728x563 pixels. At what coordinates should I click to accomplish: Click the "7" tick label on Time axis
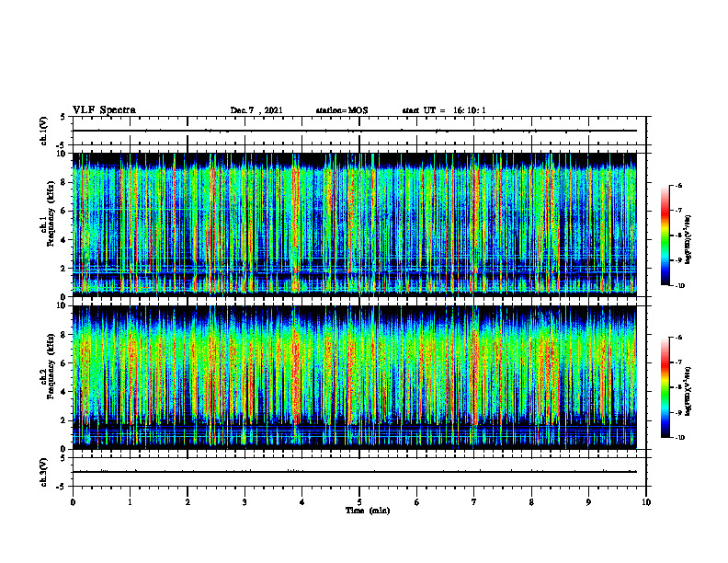[474, 502]
